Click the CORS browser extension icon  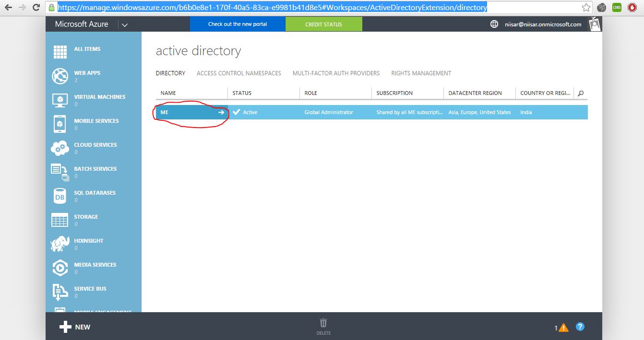tap(617, 8)
